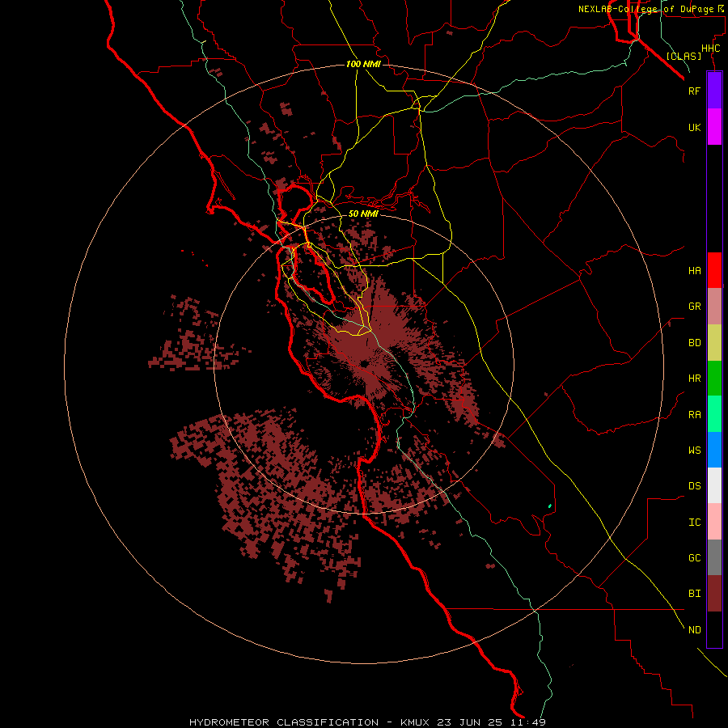Click the WS legend label
Screen dimensions: 728x728
click(694, 451)
